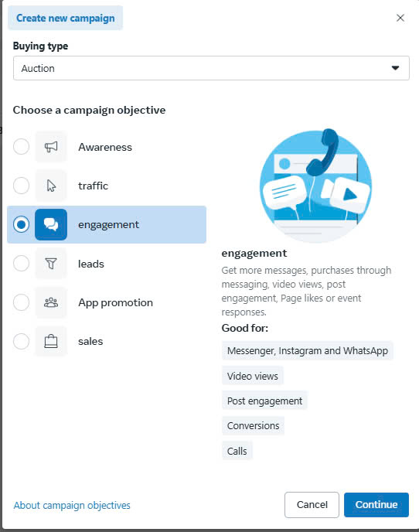Click the engagement objective label

pyautogui.click(x=108, y=225)
